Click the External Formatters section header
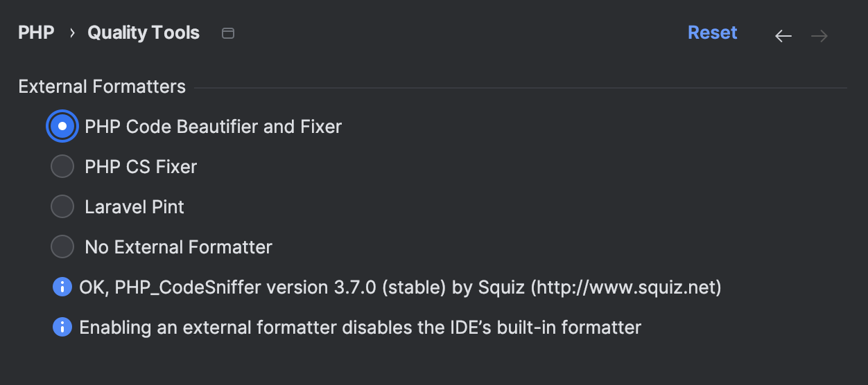This screenshot has width=868, height=385. (x=102, y=87)
